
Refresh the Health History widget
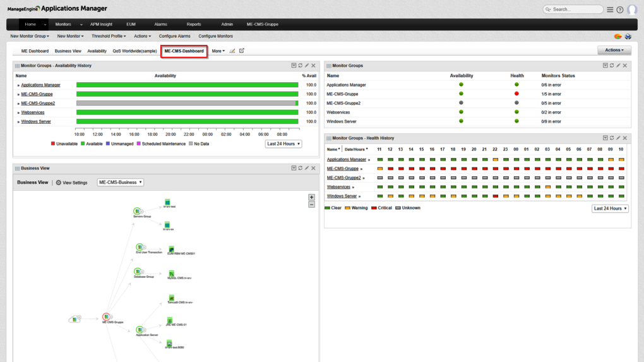[612, 138]
